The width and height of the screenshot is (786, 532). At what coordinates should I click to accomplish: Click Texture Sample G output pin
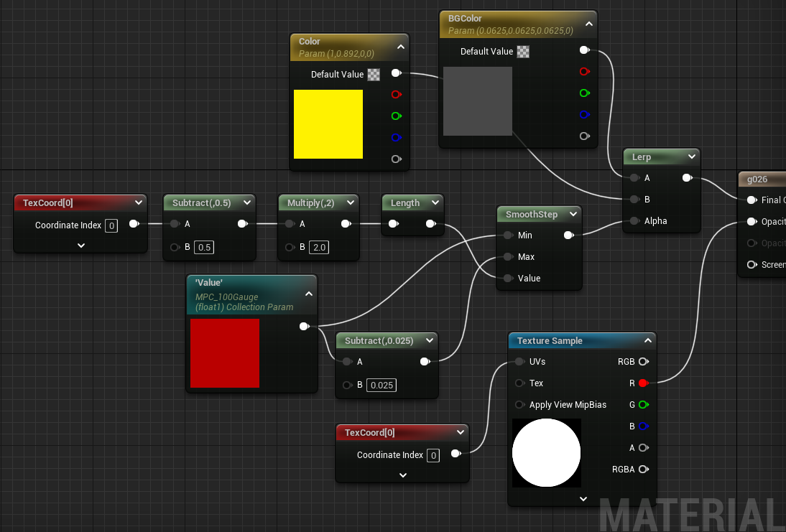pos(644,405)
